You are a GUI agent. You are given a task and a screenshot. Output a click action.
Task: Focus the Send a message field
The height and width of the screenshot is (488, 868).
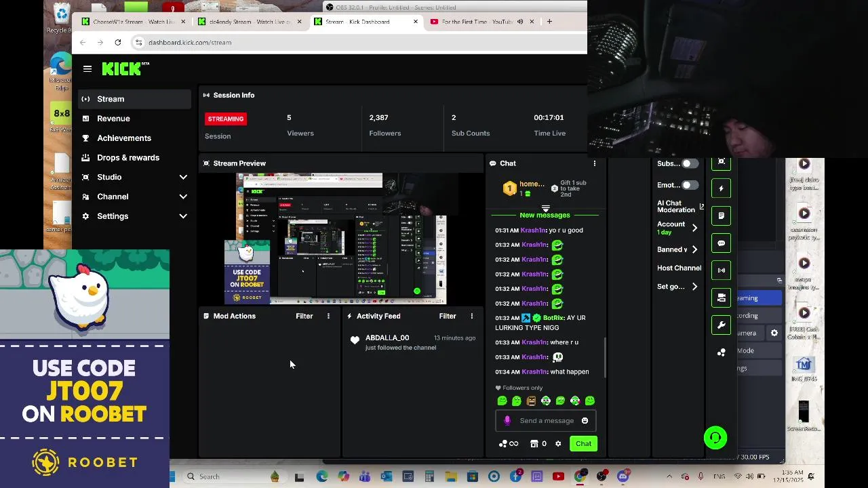tap(546, 421)
